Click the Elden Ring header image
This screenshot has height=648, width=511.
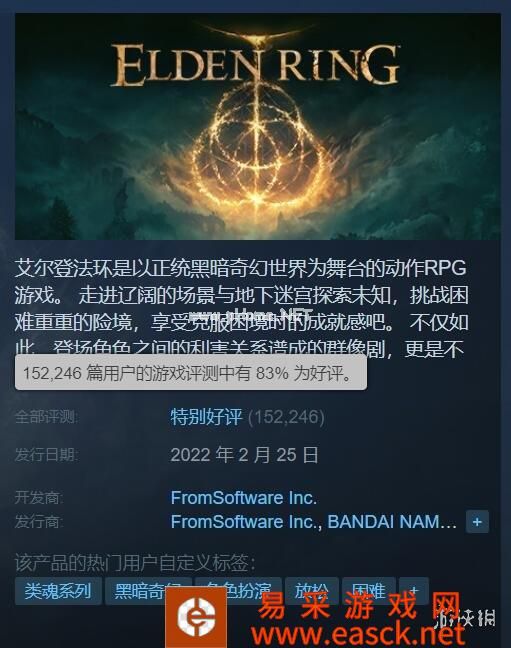click(x=258, y=126)
